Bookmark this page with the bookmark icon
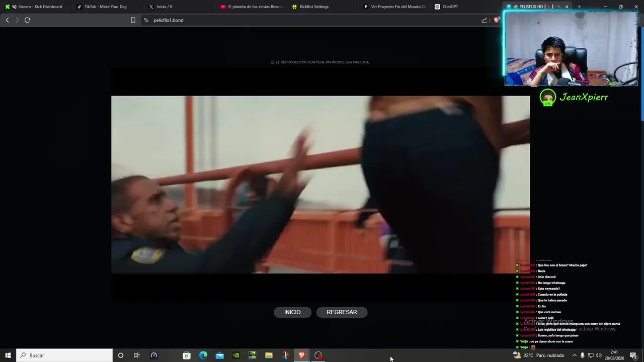This screenshot has height=362, width=644. tap(133, 20)
